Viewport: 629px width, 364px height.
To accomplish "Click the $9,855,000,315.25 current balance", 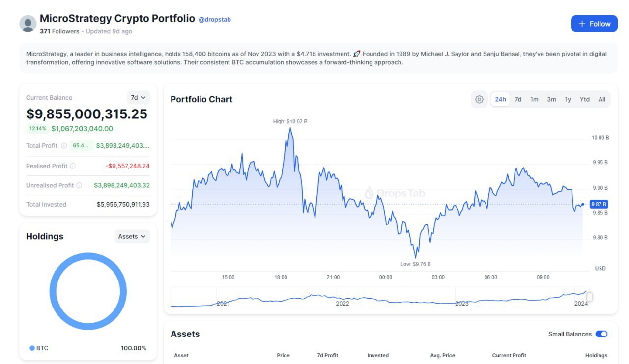I will (86, 114).
